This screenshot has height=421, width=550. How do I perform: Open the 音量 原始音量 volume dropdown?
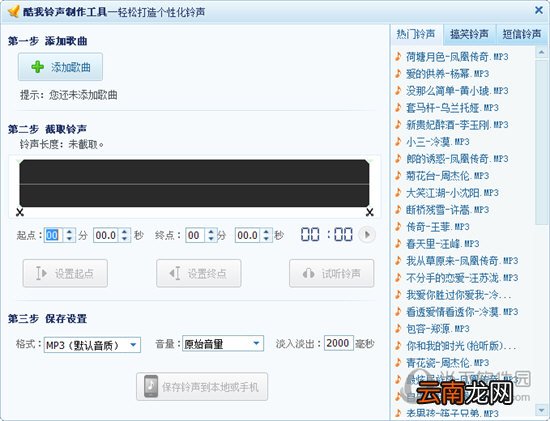tap(223, 343)
